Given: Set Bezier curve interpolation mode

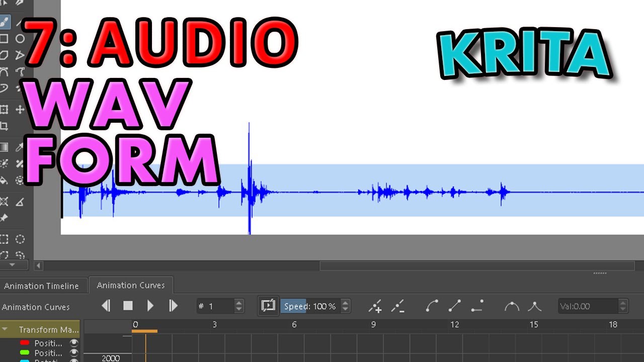Looking at the screenshot, I should (432, 306).
